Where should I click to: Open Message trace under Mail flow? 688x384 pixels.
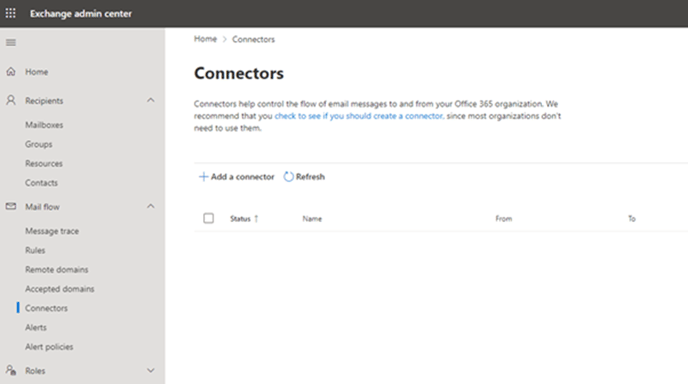click(52, 231)
